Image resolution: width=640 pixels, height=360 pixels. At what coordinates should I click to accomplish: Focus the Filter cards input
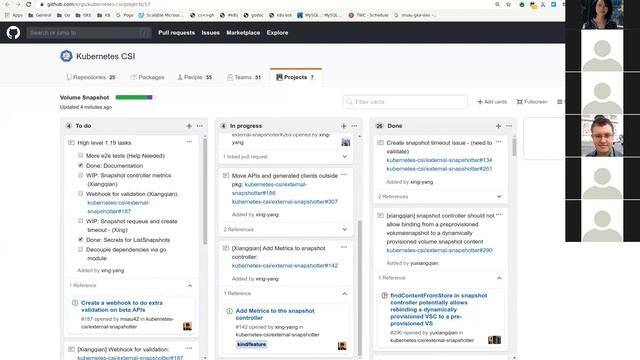point(405,102)
